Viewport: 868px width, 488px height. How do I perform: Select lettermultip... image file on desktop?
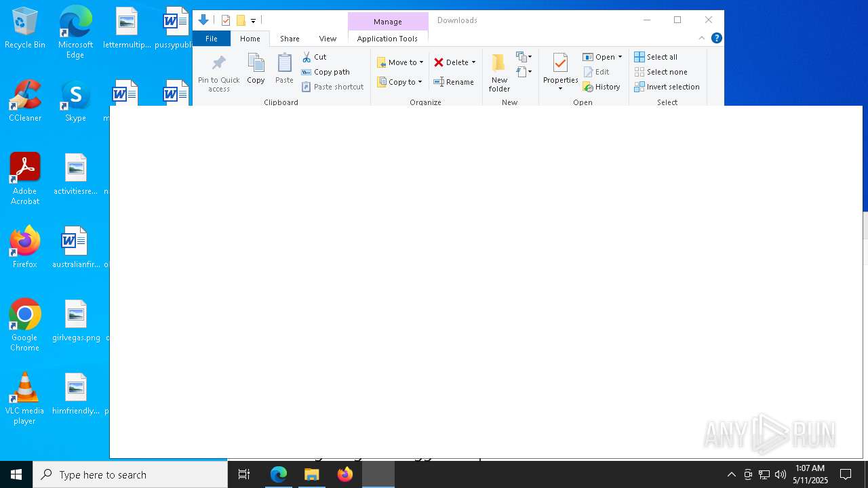(x=127, y=28)
